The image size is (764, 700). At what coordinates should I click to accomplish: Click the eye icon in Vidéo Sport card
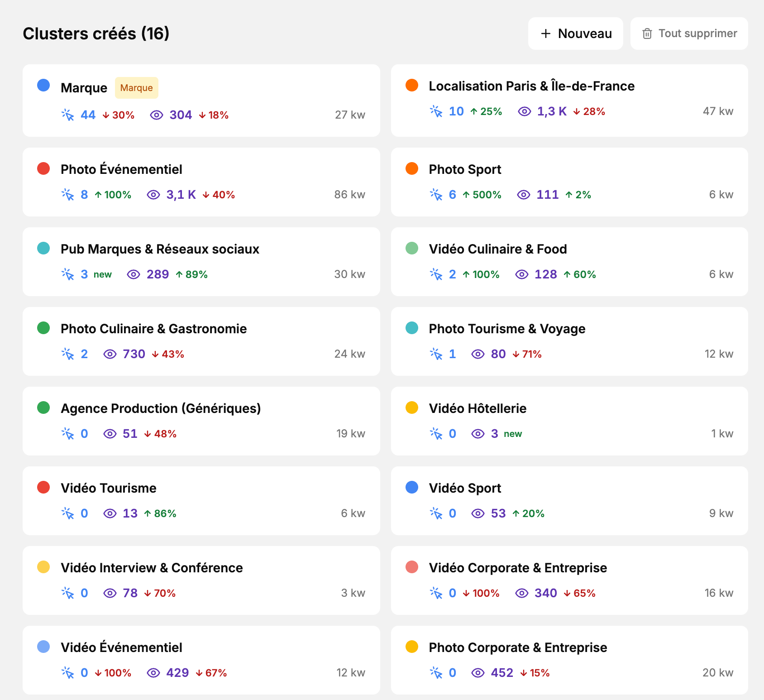pos(478,513)
